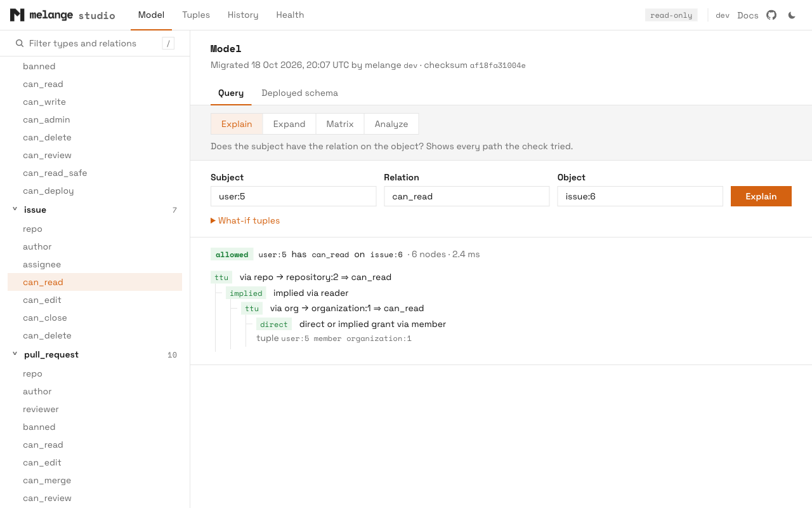
Task: Select the highlighted can_read under issue
Action: (95, 282)
